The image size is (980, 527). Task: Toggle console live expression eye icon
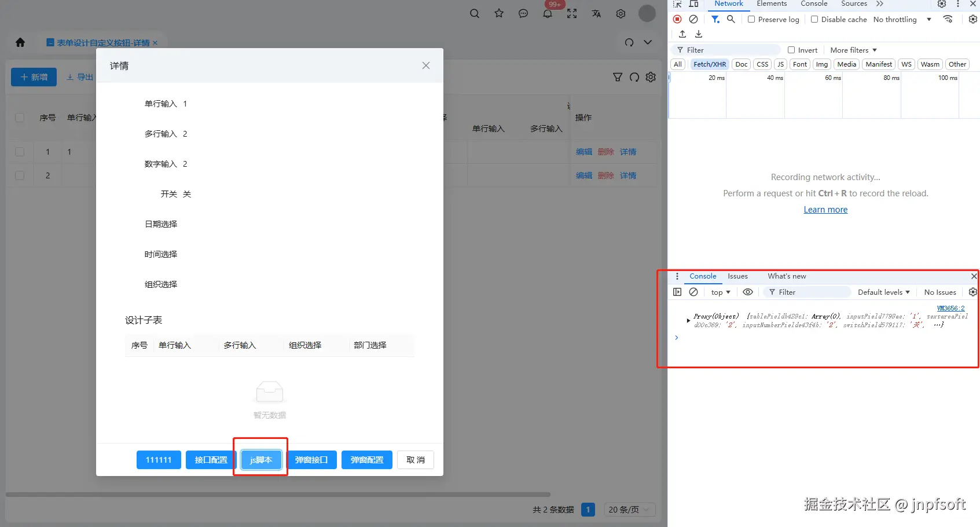click(748, 292)
